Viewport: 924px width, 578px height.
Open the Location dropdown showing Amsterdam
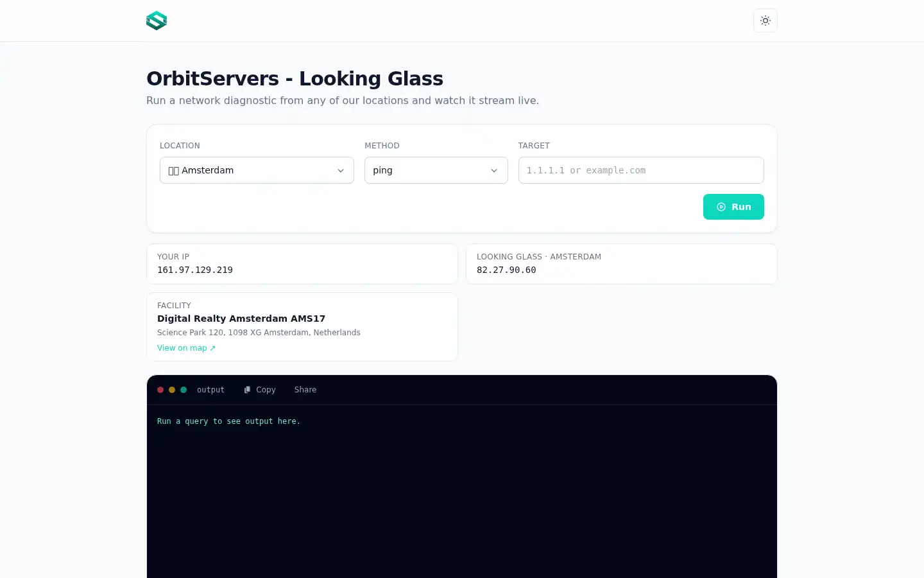pyautogui.click(x=257, y=170)
